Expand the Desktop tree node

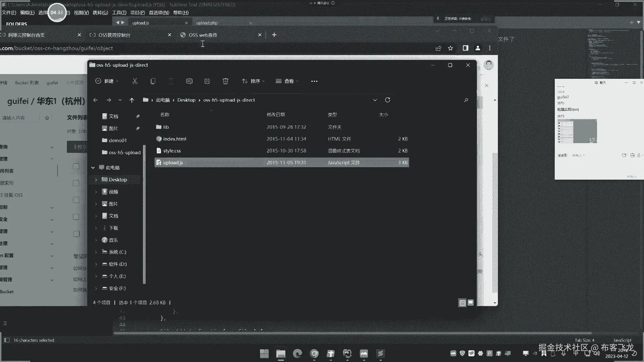pos(96,180)
